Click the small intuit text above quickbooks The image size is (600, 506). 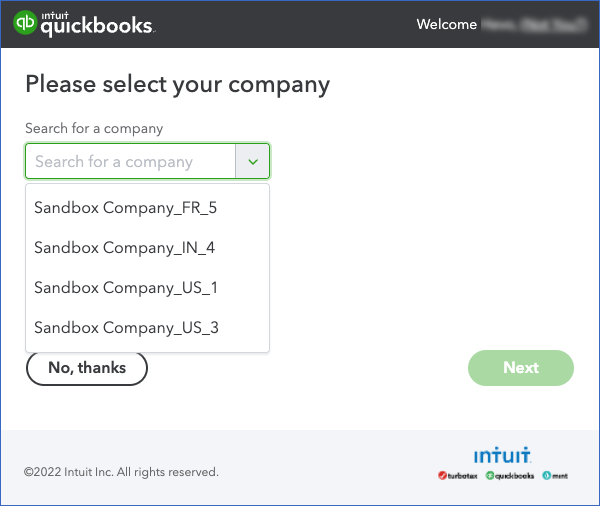[x=55, y=15]
